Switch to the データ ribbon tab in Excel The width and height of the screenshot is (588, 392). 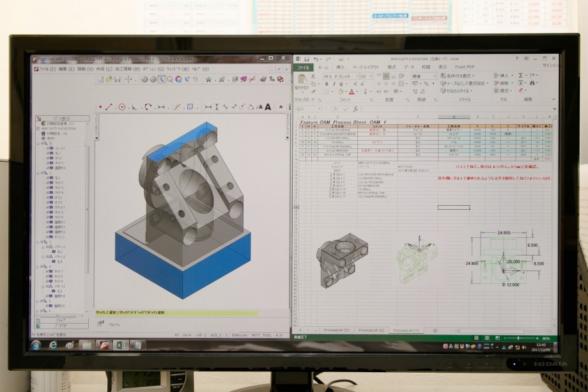pyautogui.click(x=409, y=67)
